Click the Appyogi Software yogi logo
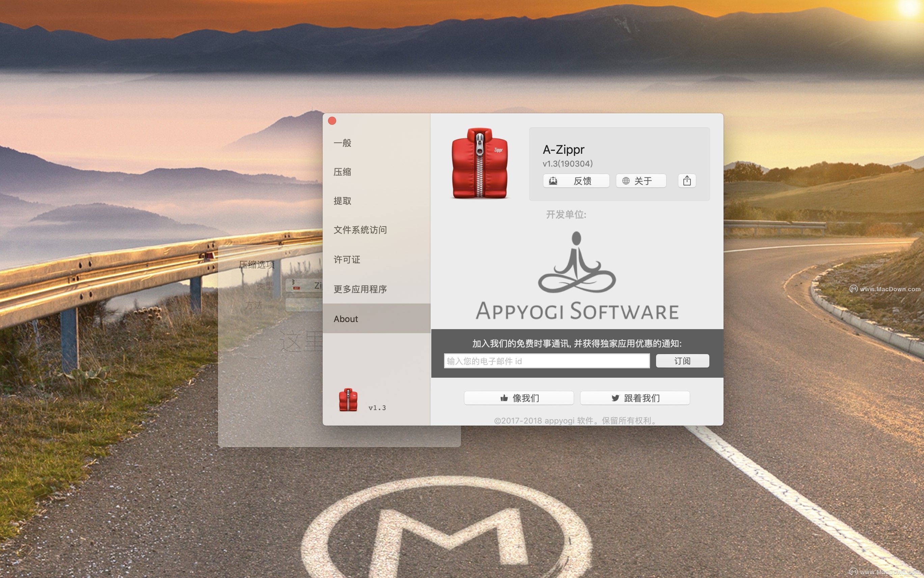 577,276
